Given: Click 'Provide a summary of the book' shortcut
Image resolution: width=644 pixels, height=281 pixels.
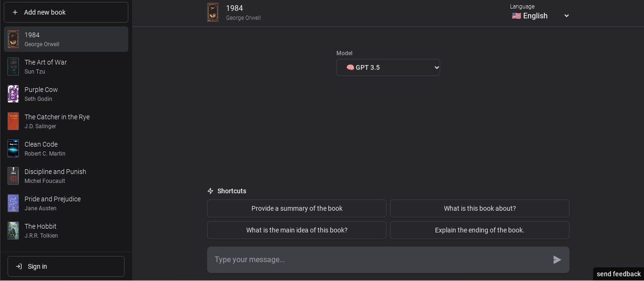Looking at the screenshot, I should pos(296,208).
